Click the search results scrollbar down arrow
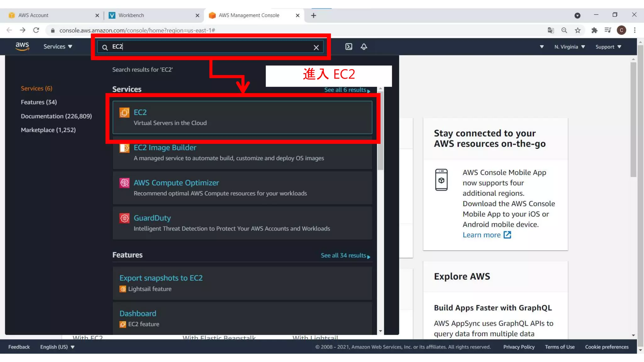The image size is (644, 362). pyautogui.click(x=380, y=331)
